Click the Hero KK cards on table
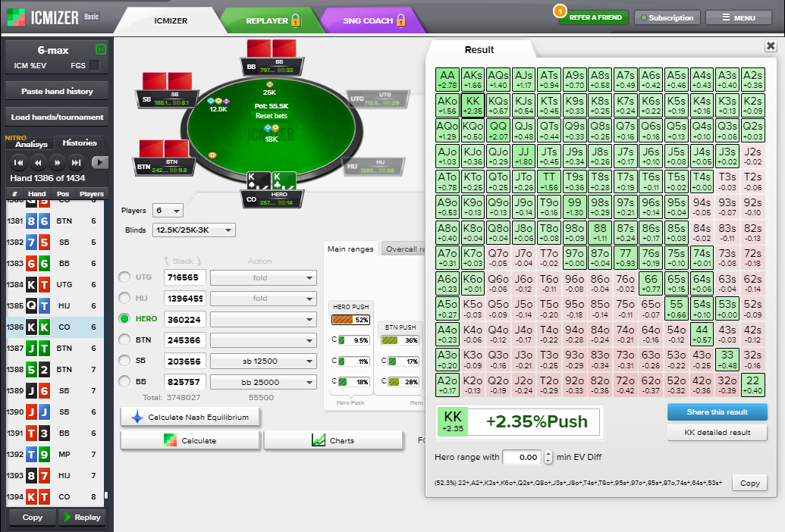Screen dimensions: 785x532 (x=272, y=181)
